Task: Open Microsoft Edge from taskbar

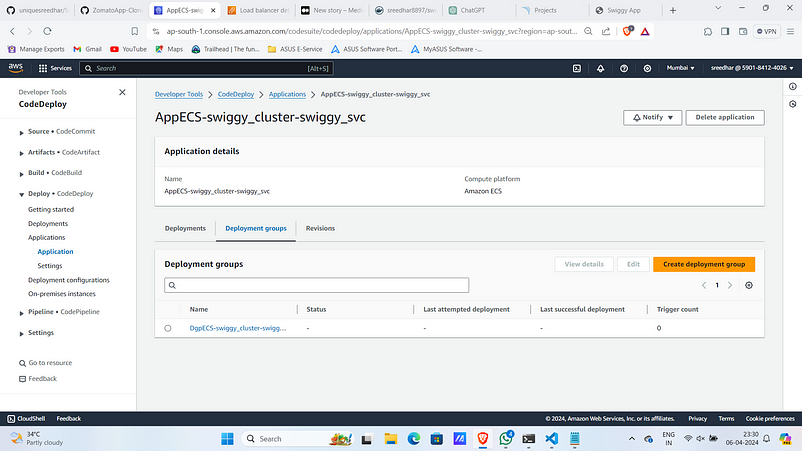Action: tap(414, 438)
